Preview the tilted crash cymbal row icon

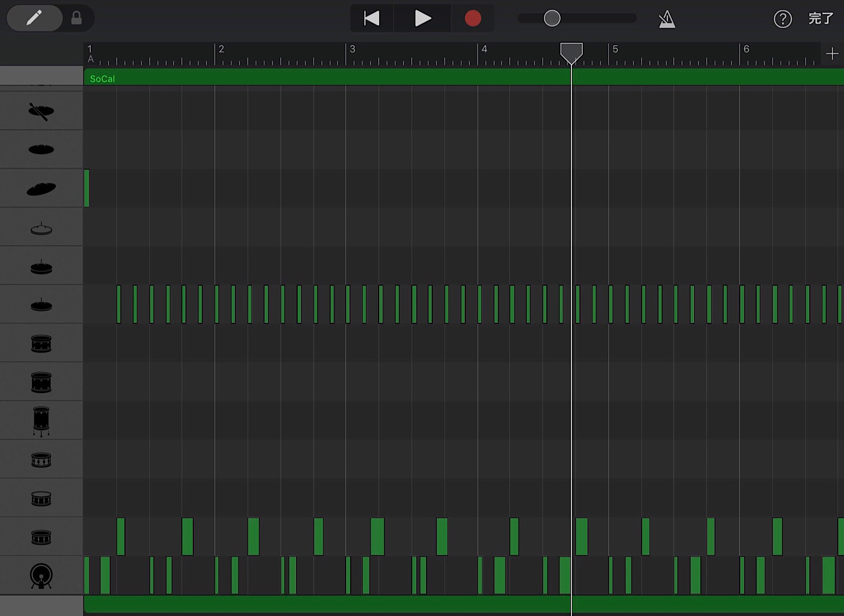tap(41, 188)
